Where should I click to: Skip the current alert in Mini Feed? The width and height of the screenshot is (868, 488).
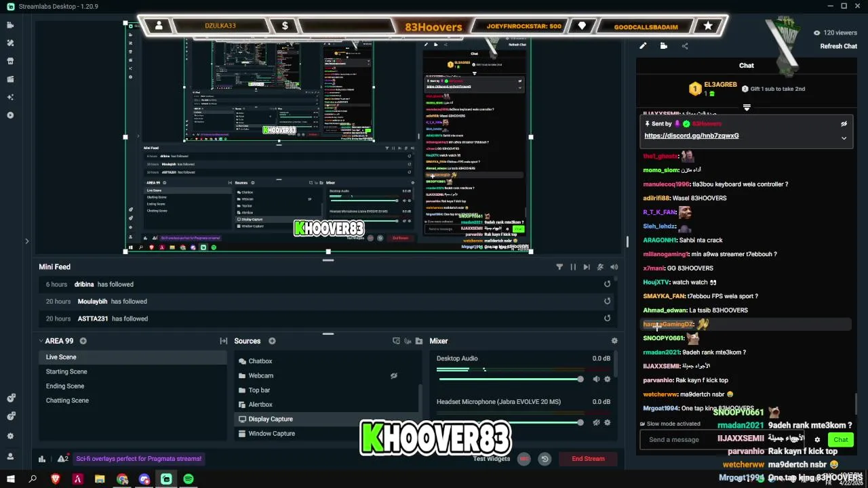(587, 267)
